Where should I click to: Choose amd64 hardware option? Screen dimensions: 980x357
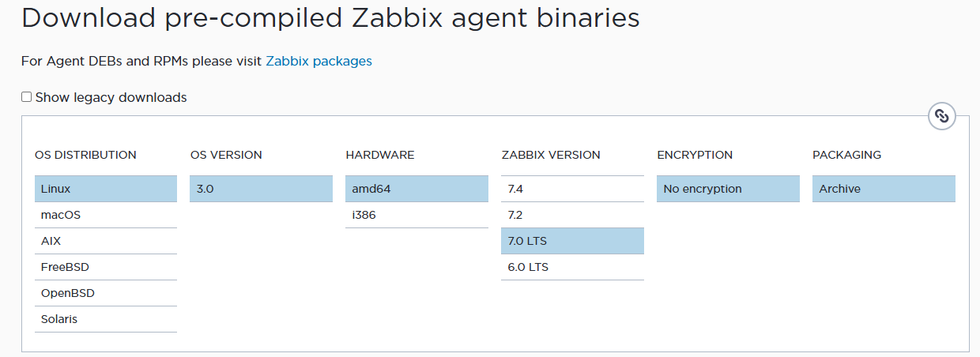pos(416,189)
